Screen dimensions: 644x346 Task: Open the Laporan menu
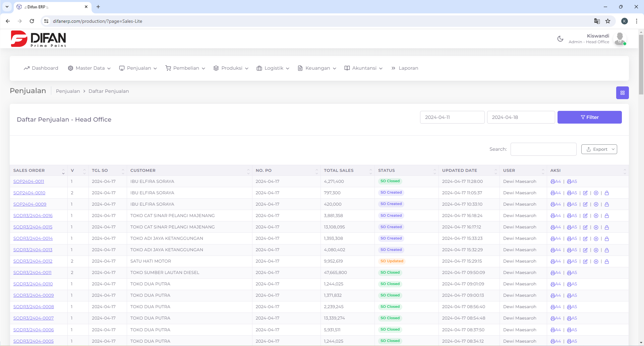[405, 68]
